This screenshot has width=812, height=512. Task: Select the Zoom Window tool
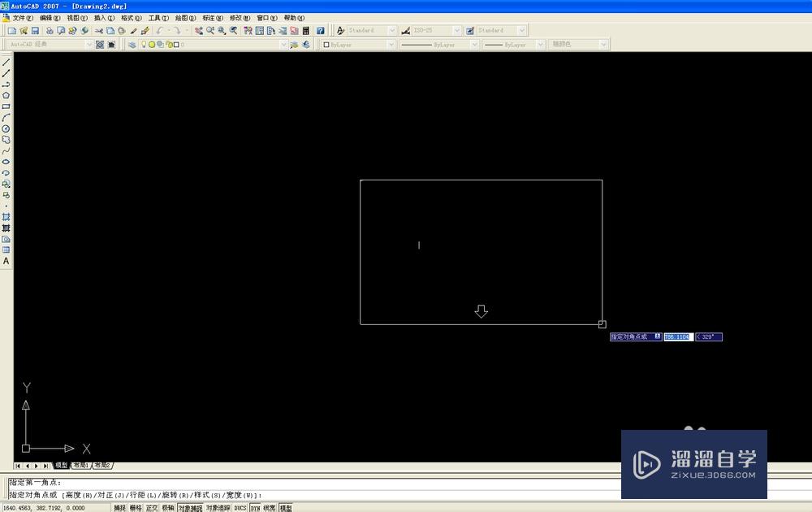click(x=220, y=30)
